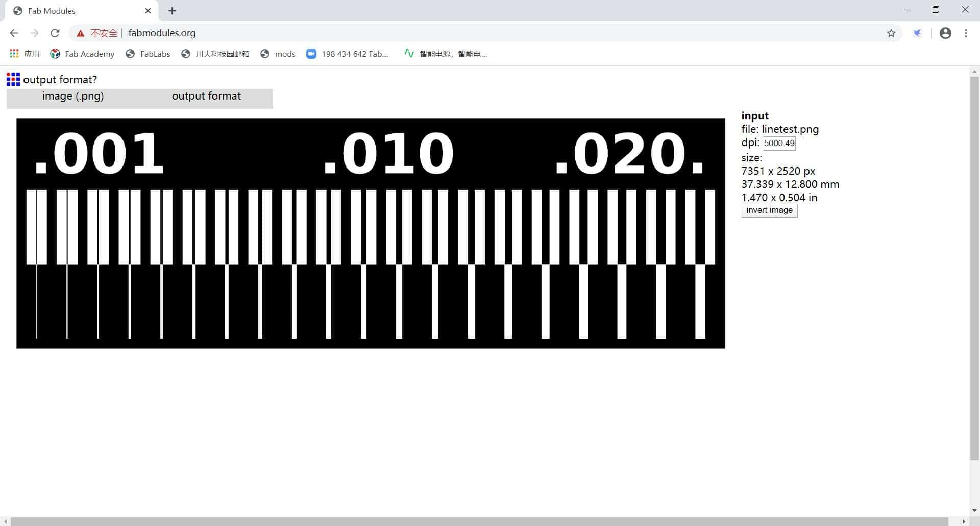Viewport: 980px width, 526px height.
Task: Open the Chrome three-dot menu
Action: pyautogui.click(x=966, y=33)
